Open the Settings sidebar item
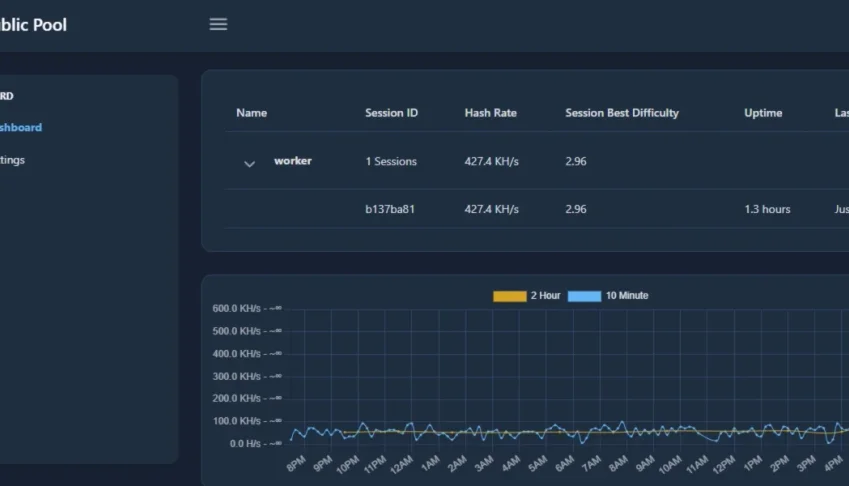Viewport: 849px width, 486px height. pyautogui.click(x=12, y=160)
